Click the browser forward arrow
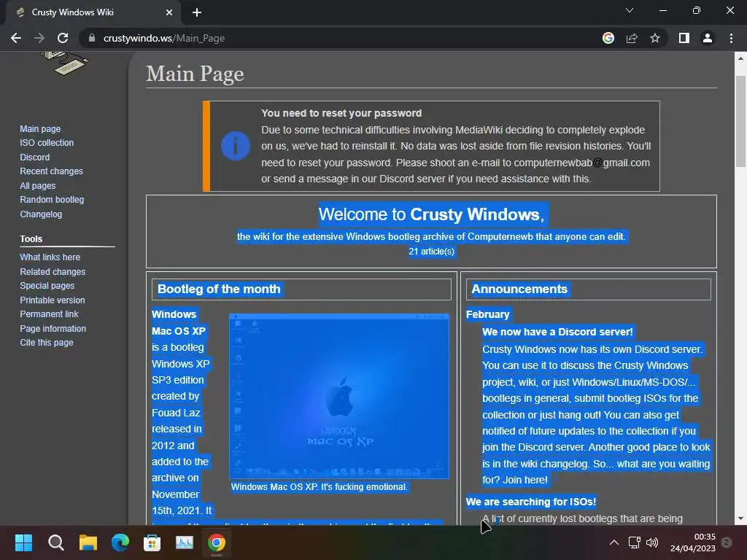Screen dimensions: 747x560 click(39, 38)
